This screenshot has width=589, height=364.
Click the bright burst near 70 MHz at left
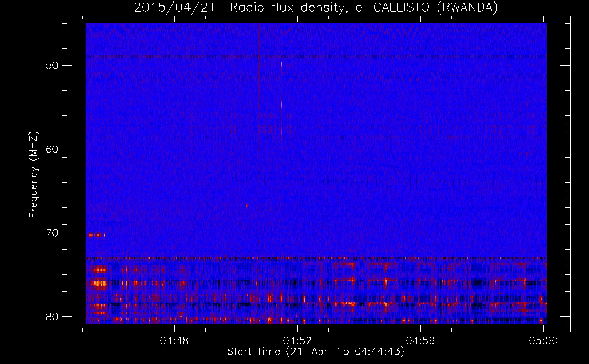[96, 235]
